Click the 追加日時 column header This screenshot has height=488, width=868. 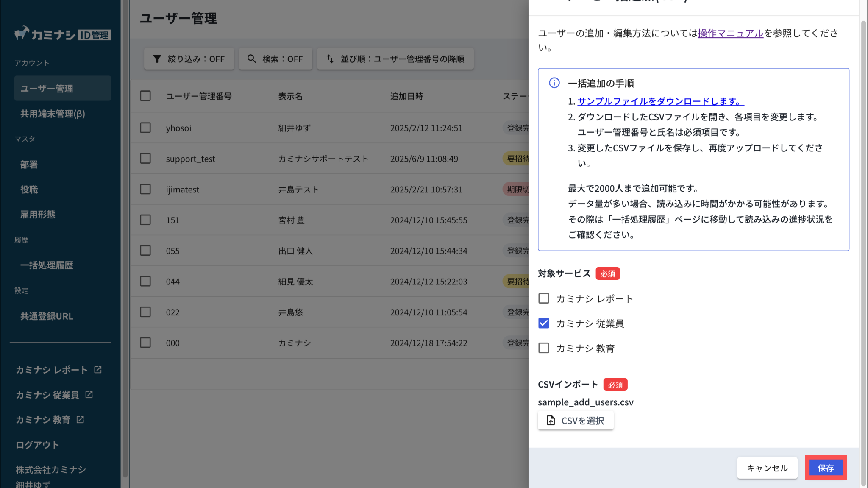pyautogui.click(x=406, y=96)
